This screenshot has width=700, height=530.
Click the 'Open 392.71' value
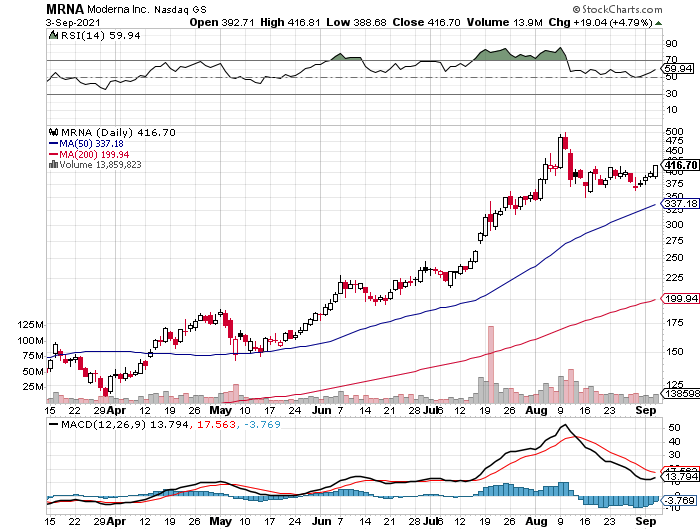(221, 22)
